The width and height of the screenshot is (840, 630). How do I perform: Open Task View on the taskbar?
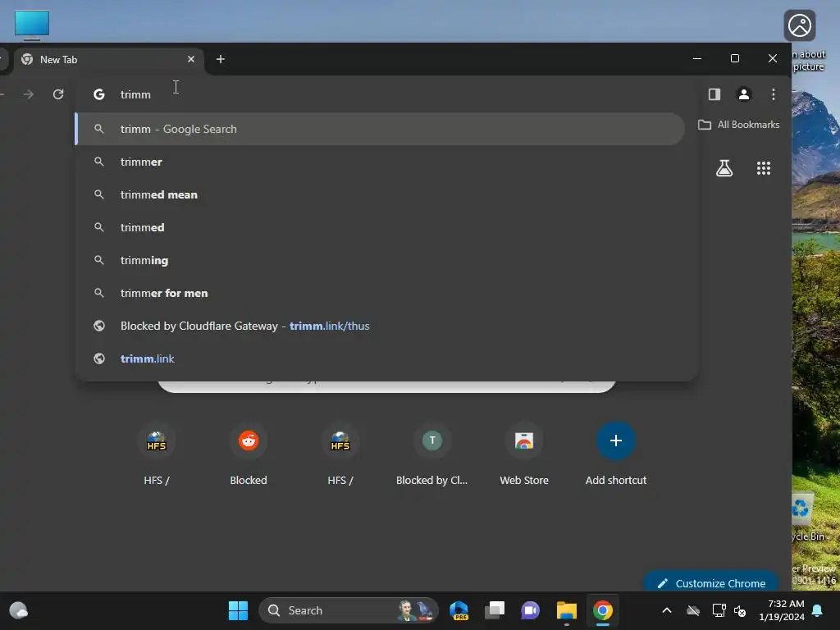coord(495,610)
